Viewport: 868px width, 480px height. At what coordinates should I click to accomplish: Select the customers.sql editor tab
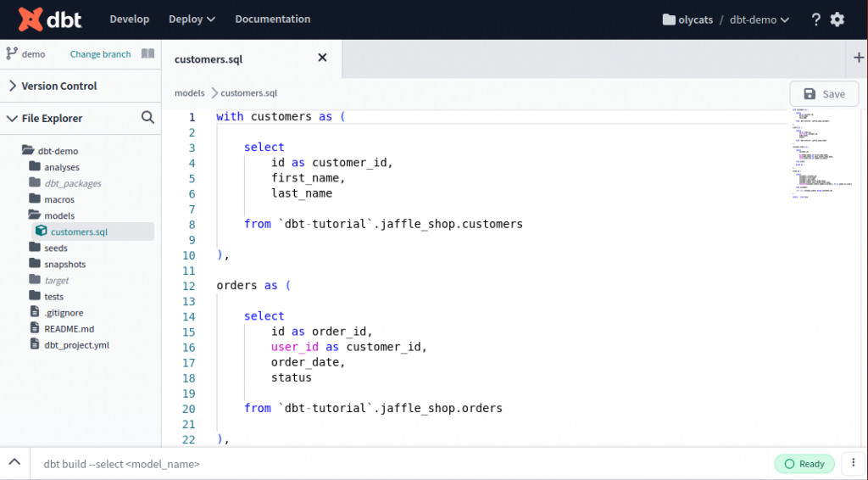[251, 59]
